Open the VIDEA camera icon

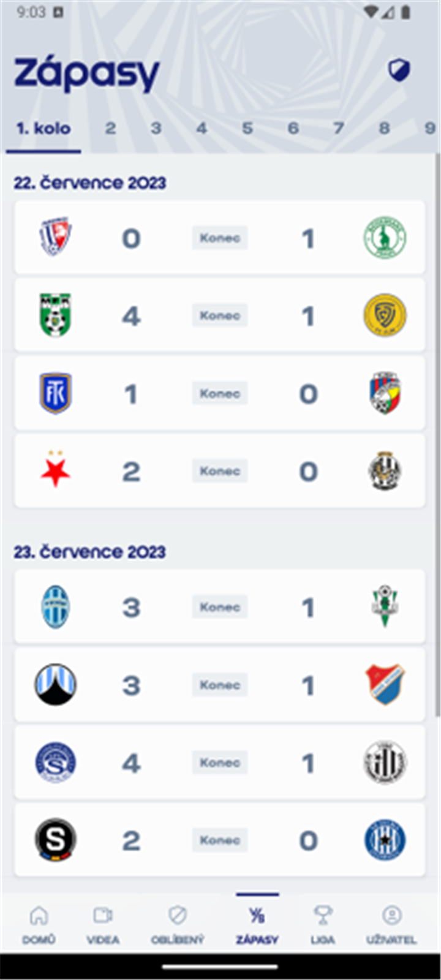[103, 916]
